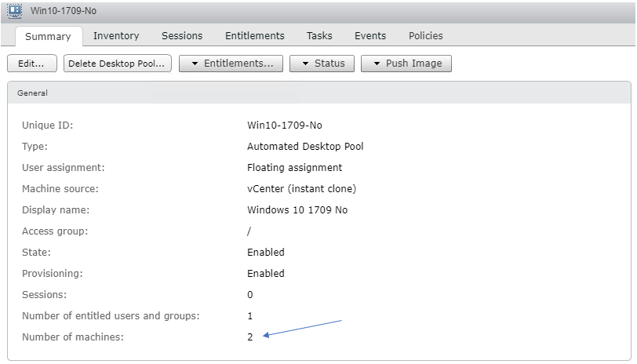Open the Tasks tab
Image resolution: width=637 pixels, height=364 pixels.
319,35
